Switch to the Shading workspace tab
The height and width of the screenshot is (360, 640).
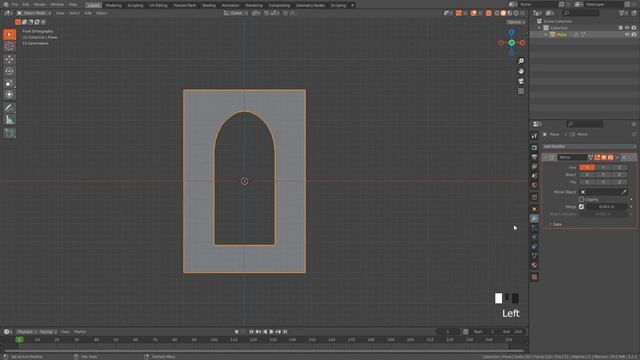[209, 5]
